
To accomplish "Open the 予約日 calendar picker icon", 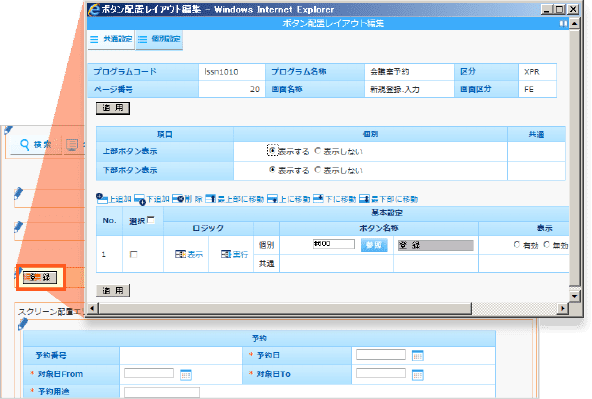I will [x=418, y=355].
